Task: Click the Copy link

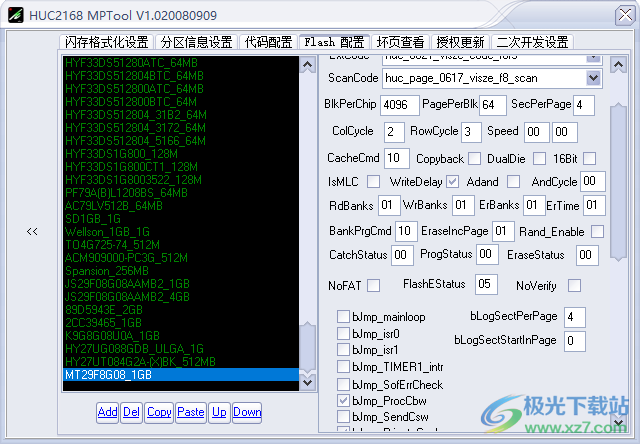Action: pyautogui.click(x=159, y=412)
